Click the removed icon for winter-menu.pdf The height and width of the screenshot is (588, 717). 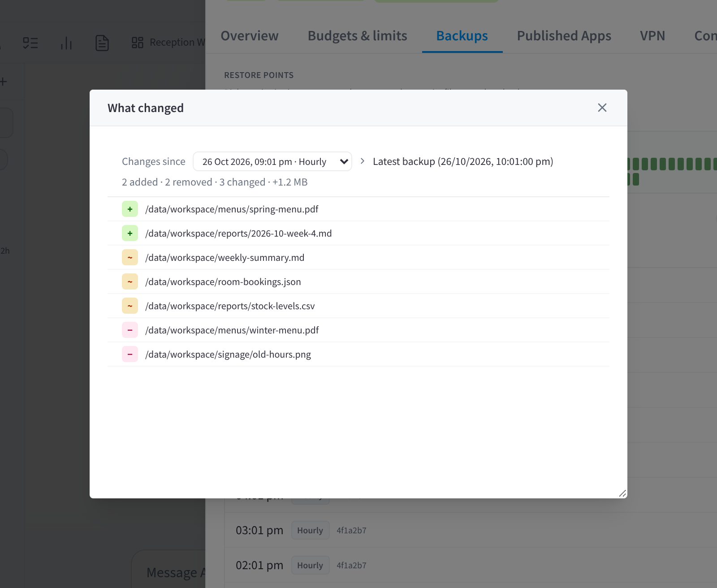[130, 330]
